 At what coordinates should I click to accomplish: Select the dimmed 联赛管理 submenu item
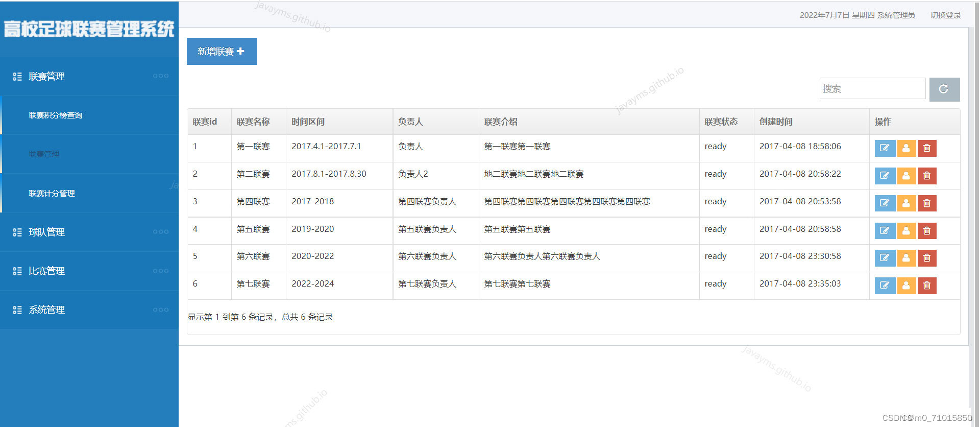[44, 154]
